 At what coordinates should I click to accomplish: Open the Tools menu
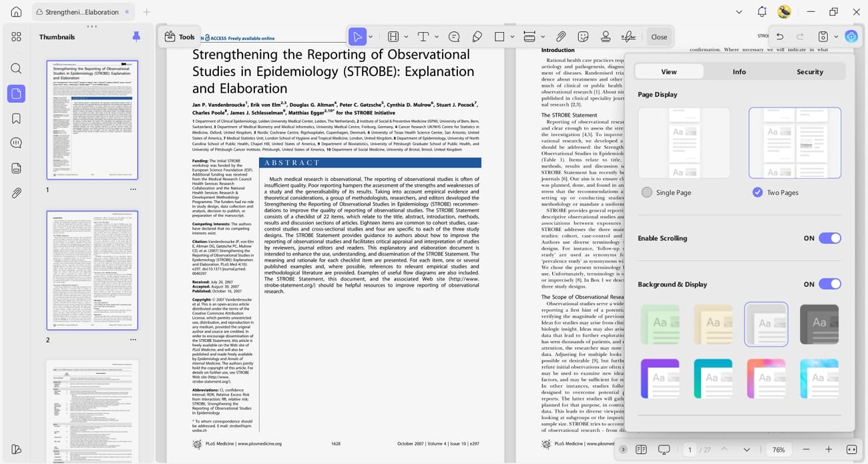coord(180,37)
